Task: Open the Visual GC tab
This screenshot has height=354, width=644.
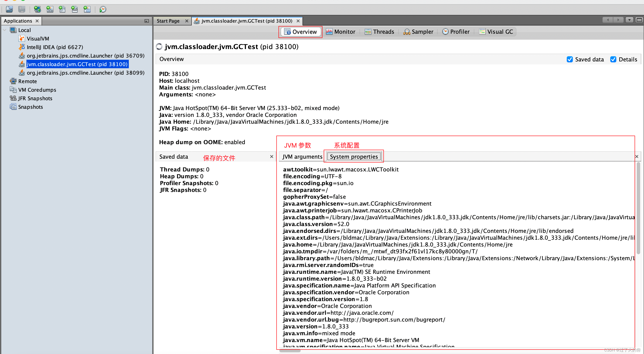Action: coord(496,32)
